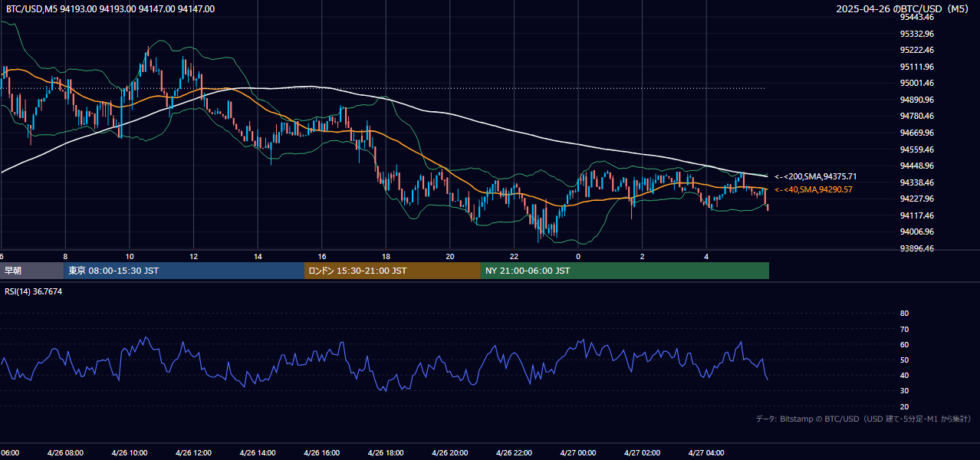The height and width of the screenshot is (460, 980).
Task: Click the 94227.96 price axis label
Action: coord(917,199)
